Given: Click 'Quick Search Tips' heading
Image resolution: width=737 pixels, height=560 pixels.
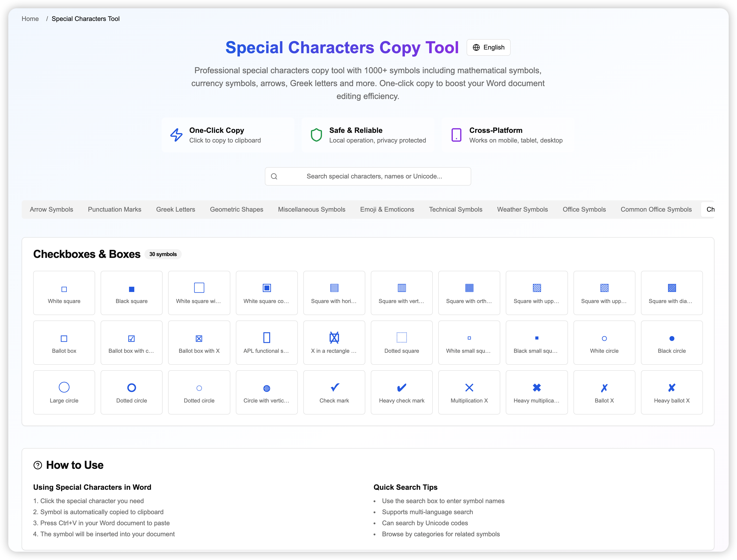Looking at the screenshot, I should coord(405,487).
